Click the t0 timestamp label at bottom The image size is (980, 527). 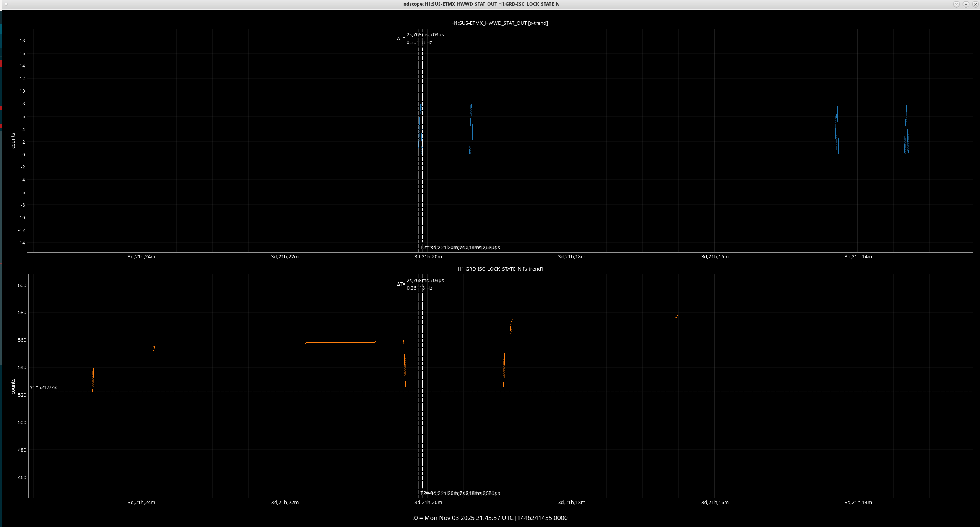pos(491,518)
